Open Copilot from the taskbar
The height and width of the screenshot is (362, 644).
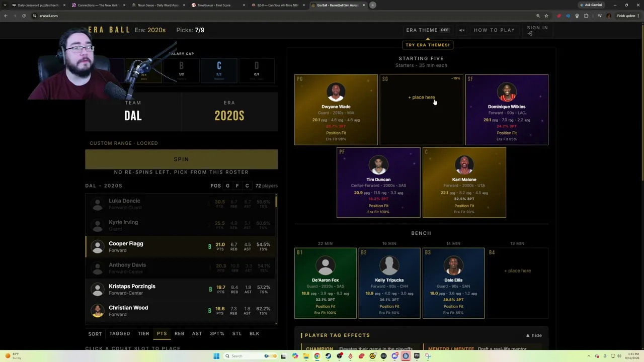295,356
